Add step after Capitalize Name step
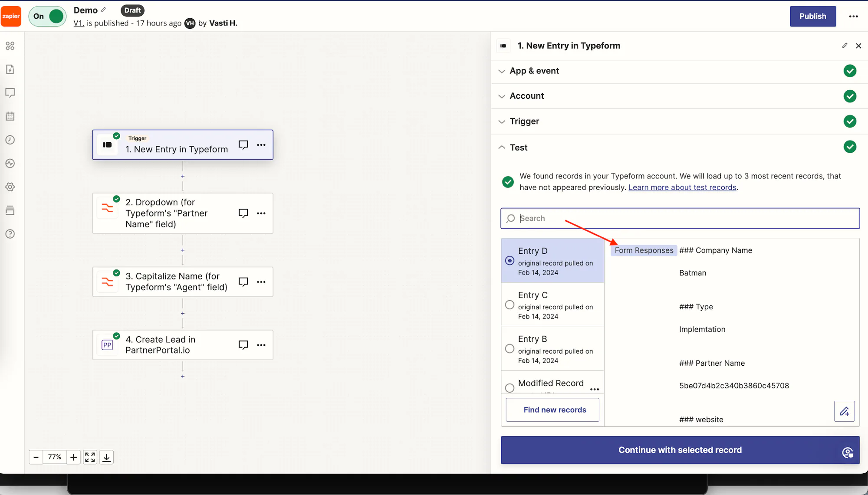 pyautogui.click(x=183, y=313)
